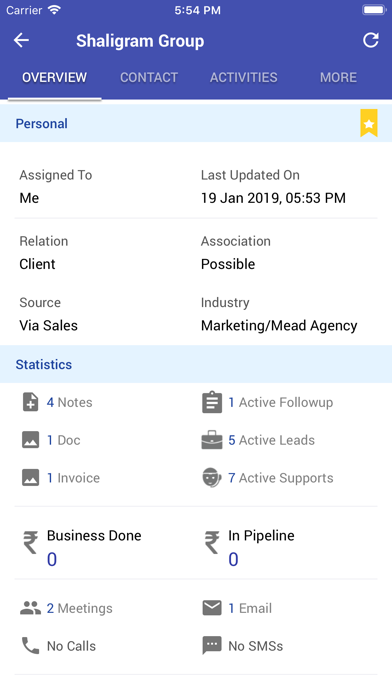This screenshot has width=392, height=696.
Task: Open the 1 Doc link
Action: pyautogui.click(x=63, y=440)
